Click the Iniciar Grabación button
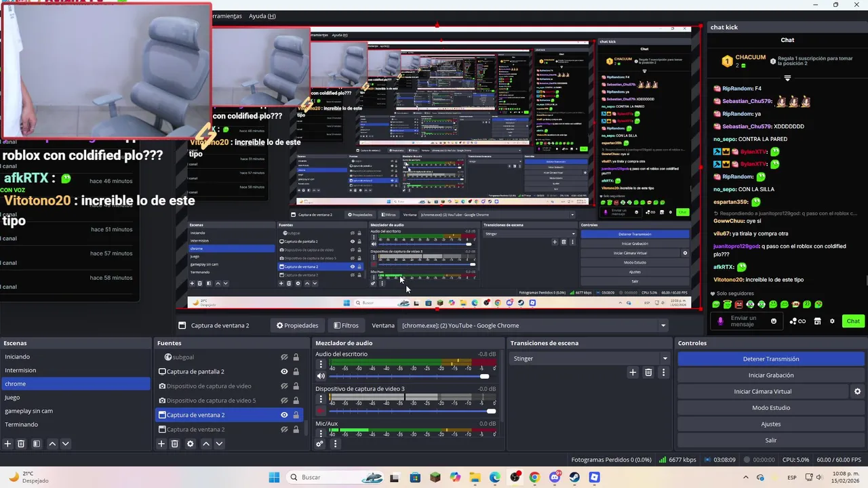 [771, 375]
